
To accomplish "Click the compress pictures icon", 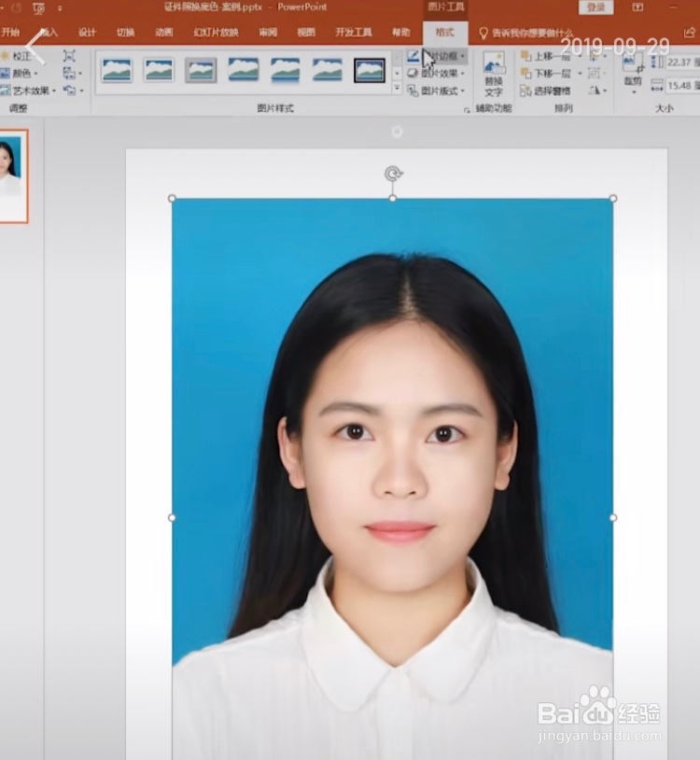I will (69, 56).
